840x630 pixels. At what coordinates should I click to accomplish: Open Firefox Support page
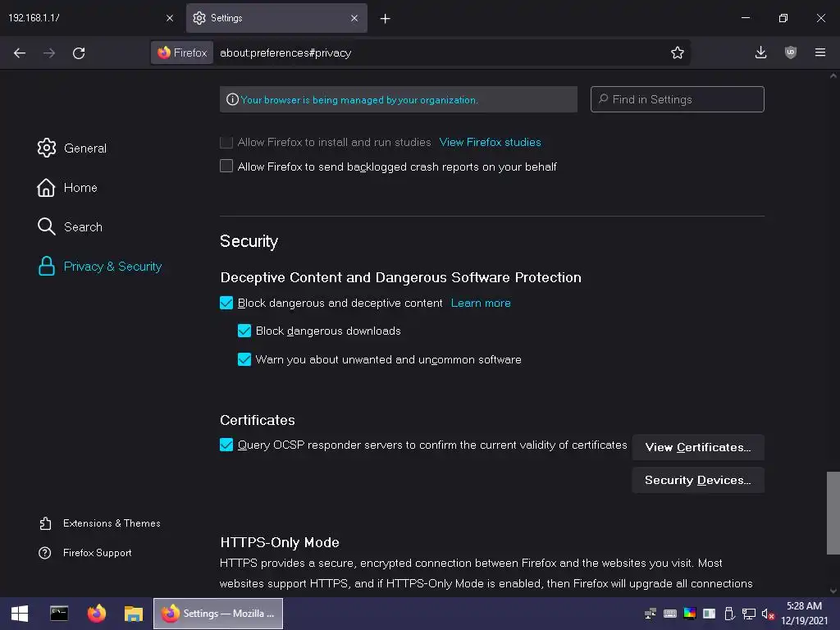(x=85, y=552)
